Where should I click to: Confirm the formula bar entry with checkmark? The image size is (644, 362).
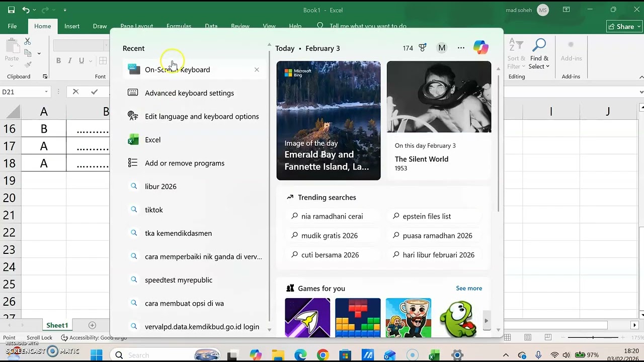pos(94,92)
